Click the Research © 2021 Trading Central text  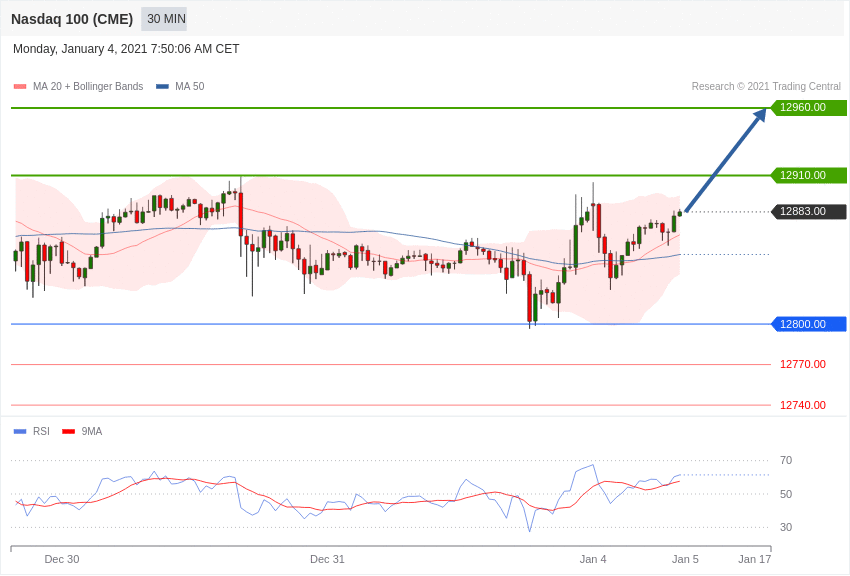click(766, 87)
